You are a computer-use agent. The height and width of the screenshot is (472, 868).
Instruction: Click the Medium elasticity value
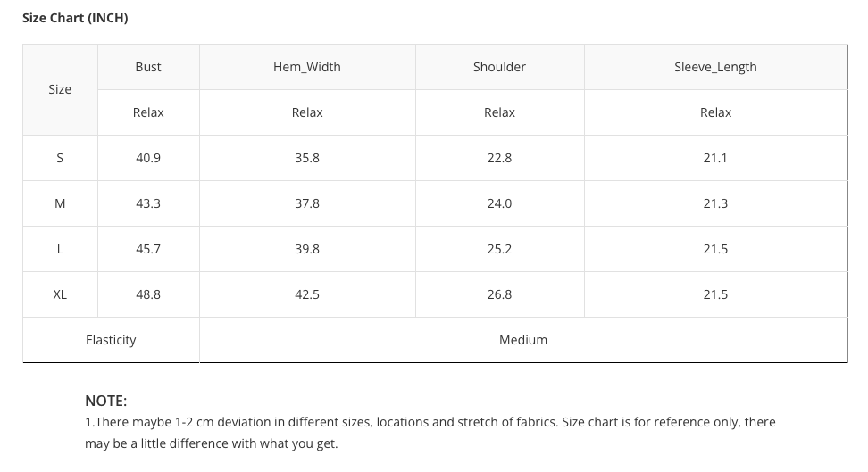point(523,340)
